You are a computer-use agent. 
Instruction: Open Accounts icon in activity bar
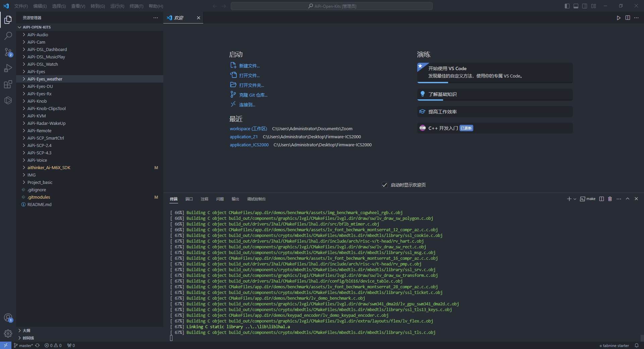(8, 317)
